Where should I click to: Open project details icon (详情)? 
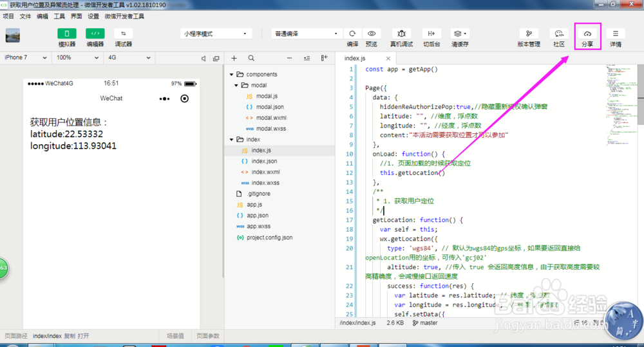coord(615,33)
